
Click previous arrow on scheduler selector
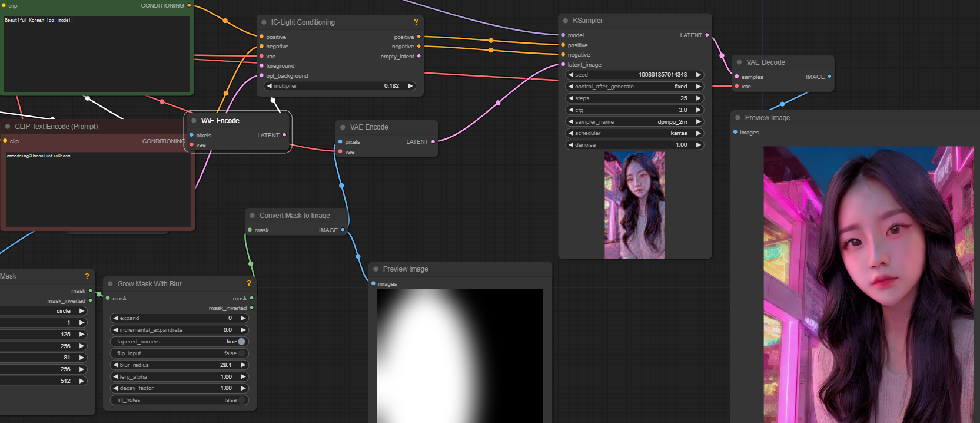coord(571,133)
